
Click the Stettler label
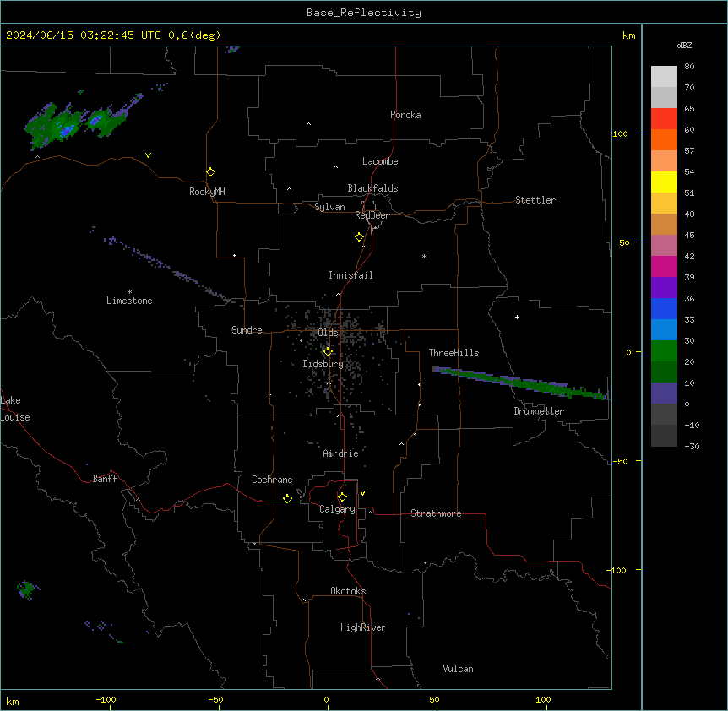(535, 200)
